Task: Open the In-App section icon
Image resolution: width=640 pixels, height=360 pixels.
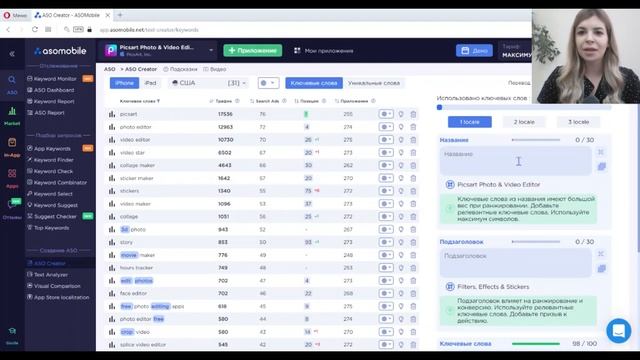Action: pos(12,142)
